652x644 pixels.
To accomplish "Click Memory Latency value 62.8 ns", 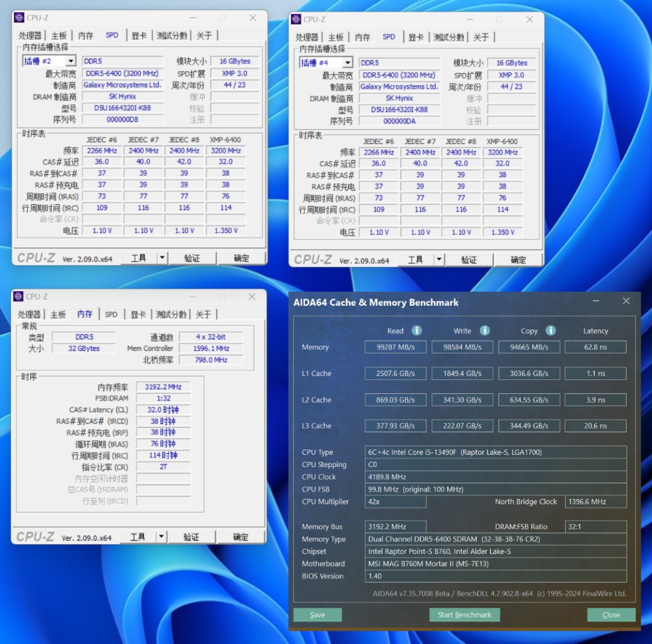I will pos(595,347).
